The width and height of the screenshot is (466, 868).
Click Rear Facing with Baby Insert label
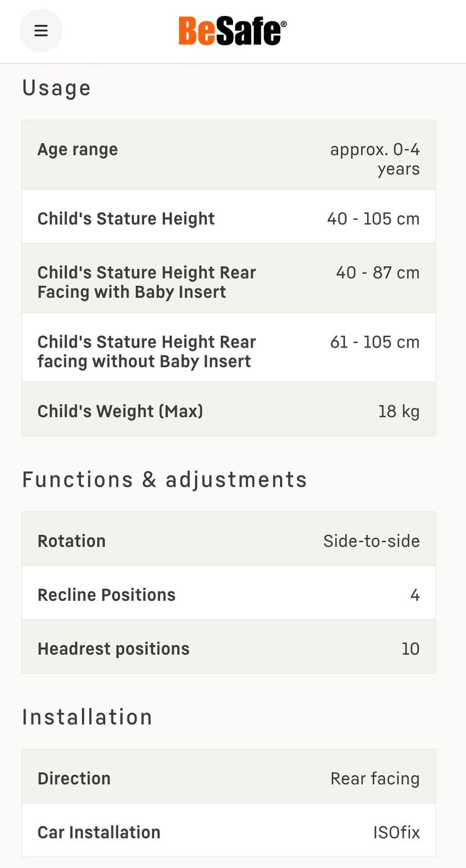tap(147, 282)
